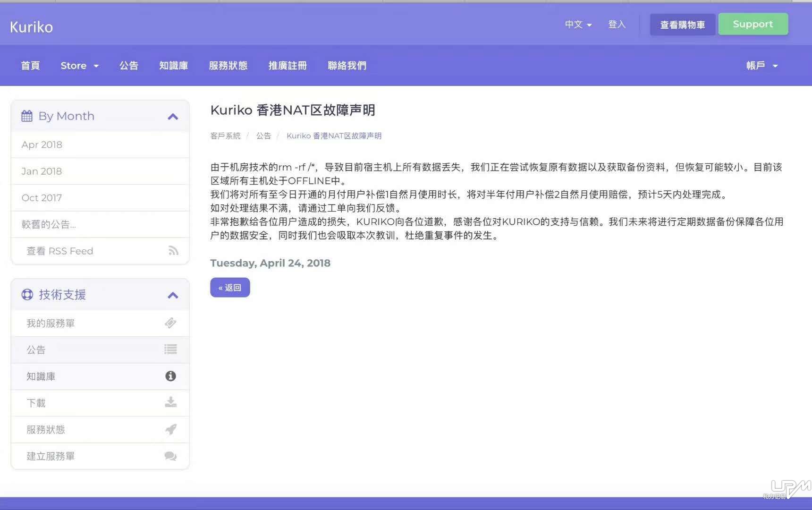Image resolution: width=812 pixels, height=510 pixels.
Task: Click the lifebuoy icon beside 技術支援
Action: pyautogui.click(x=27, y=295)
